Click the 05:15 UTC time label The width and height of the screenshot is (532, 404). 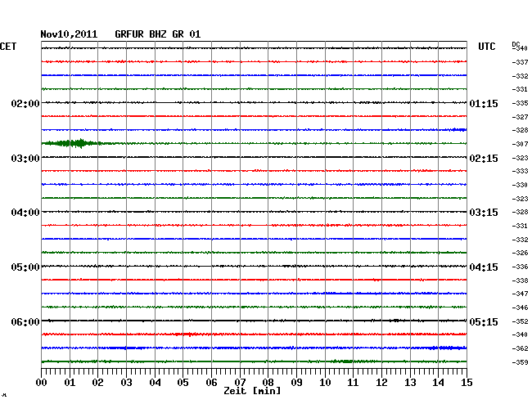click(x=484, y=321)
